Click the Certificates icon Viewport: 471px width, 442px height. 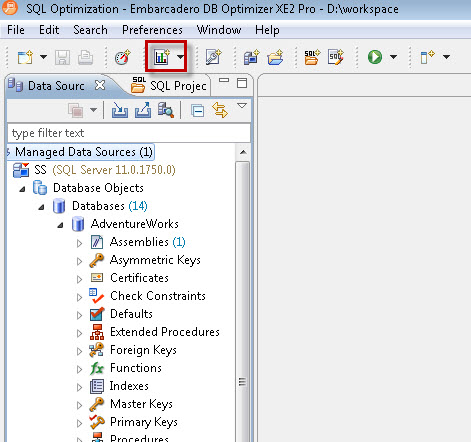point(97,278)
